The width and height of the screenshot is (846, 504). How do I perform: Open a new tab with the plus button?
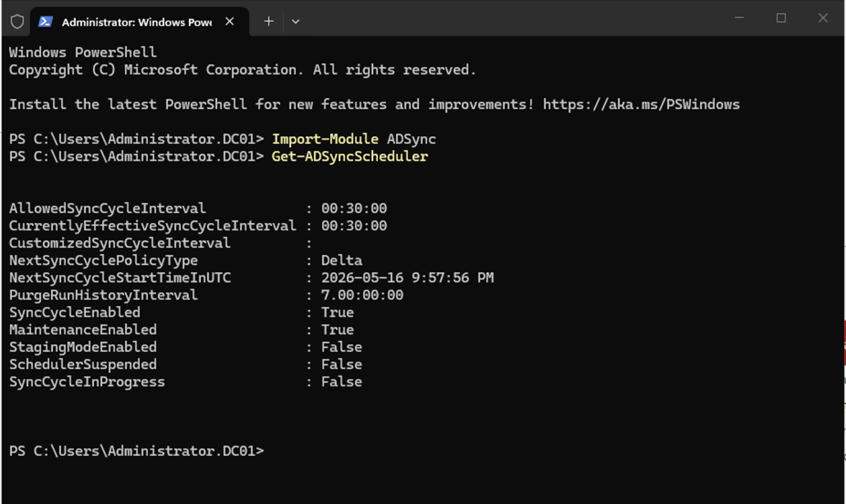[x=269, y=21]
